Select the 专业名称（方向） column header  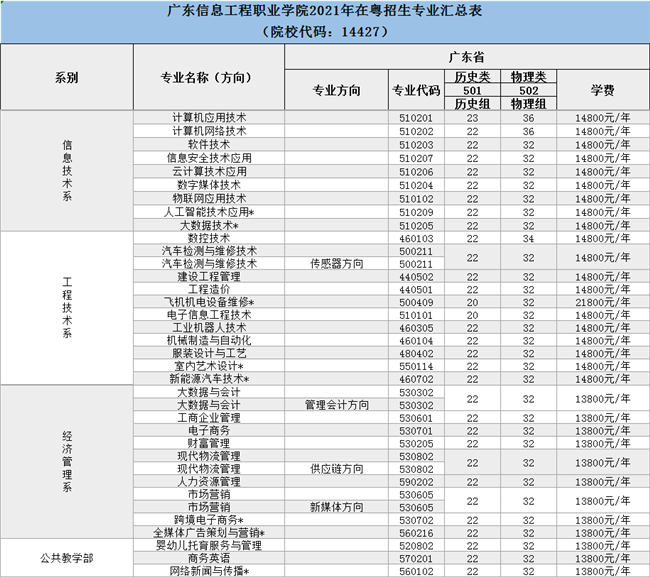click(x=208, y=77)
